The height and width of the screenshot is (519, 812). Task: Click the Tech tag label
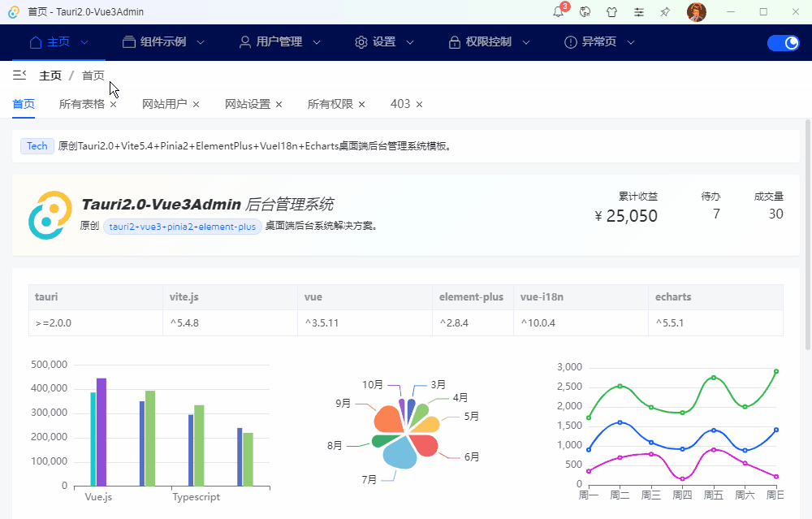pos(37,146)
